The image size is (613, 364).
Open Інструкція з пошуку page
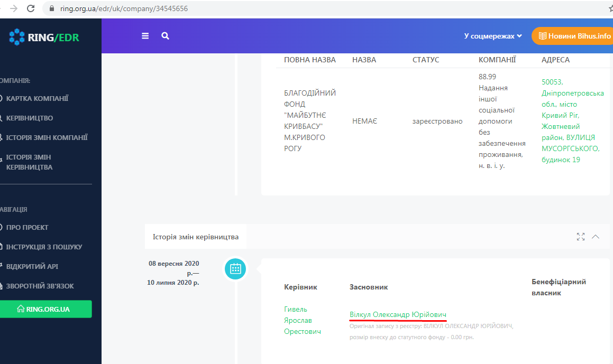coord(44,247)
